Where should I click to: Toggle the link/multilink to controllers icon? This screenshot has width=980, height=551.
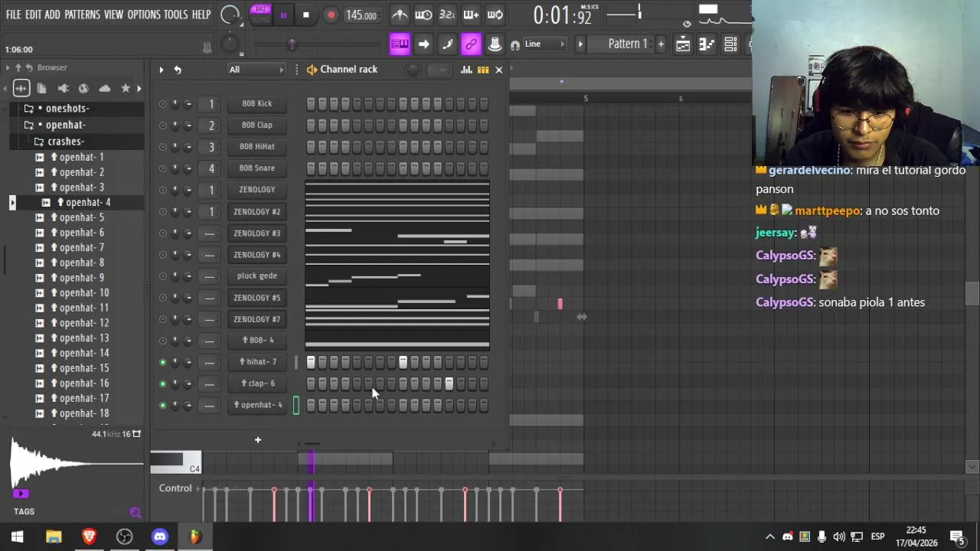[471, 44]
